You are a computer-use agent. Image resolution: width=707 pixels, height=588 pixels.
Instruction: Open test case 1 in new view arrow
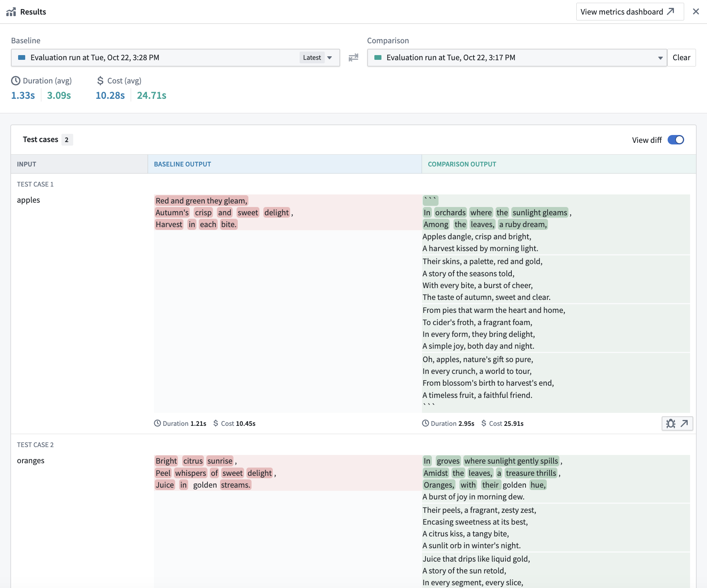point(685,423)
